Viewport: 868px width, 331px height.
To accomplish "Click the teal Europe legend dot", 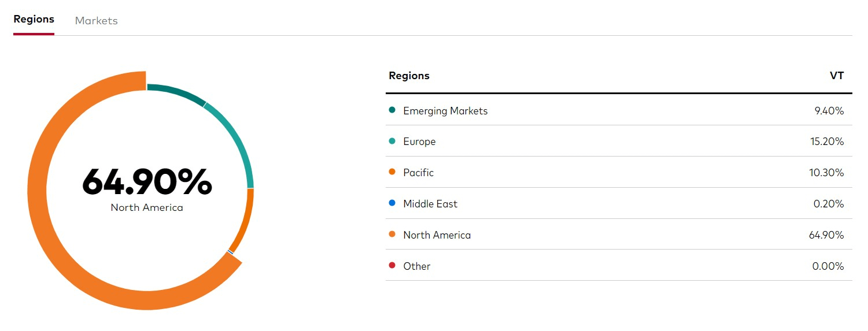I will tap(392, 142).
